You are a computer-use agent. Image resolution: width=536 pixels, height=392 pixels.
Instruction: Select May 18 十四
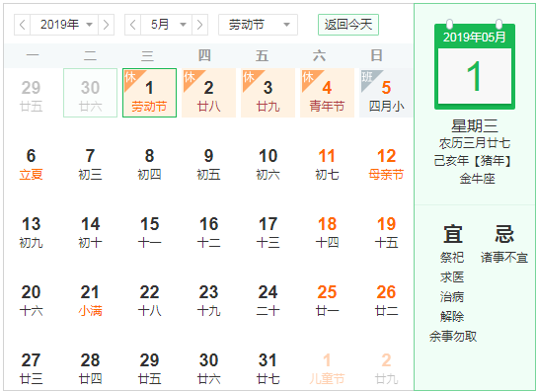point(327,232)
